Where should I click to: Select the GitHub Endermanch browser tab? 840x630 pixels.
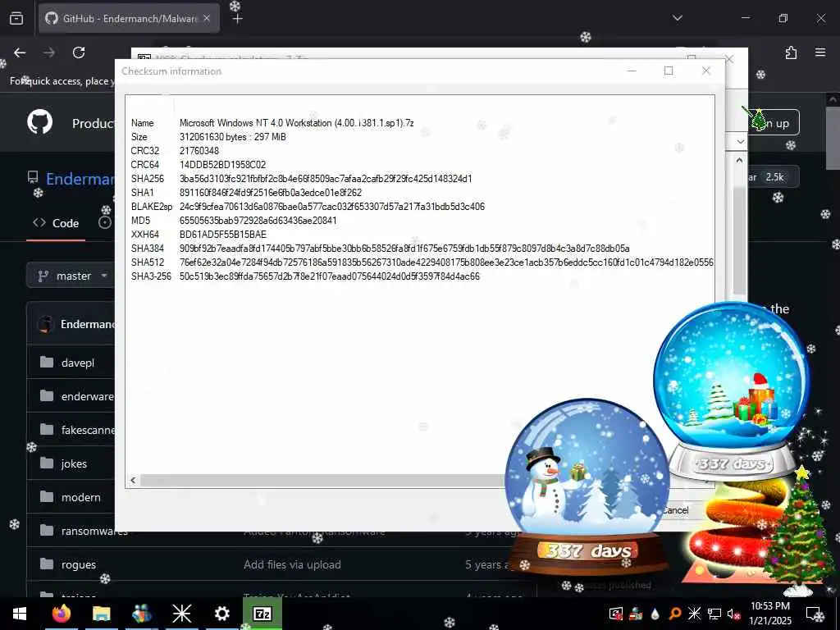tap(129, 18)
